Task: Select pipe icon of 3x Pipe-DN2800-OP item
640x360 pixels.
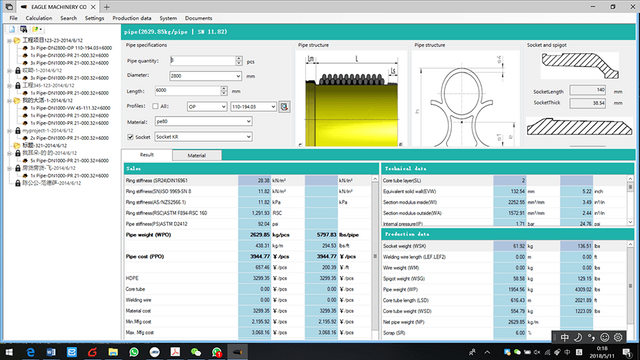Action: [25, 48]
